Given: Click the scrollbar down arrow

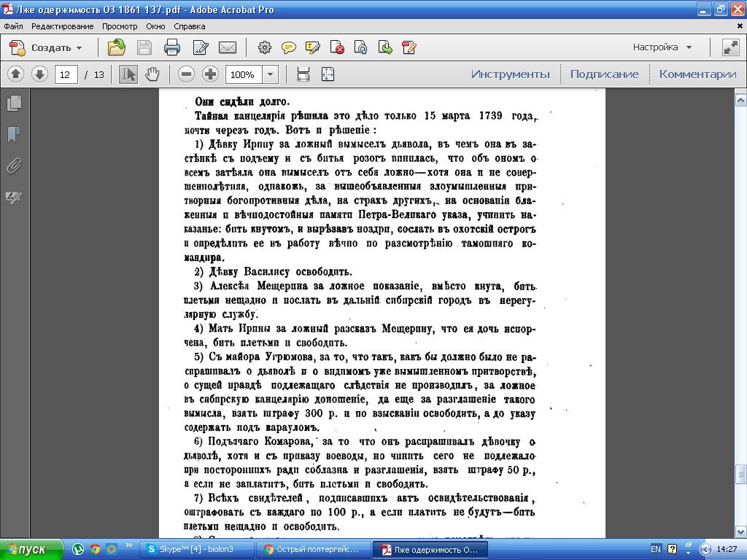Looking at the screenshot, I should [741, 532].
